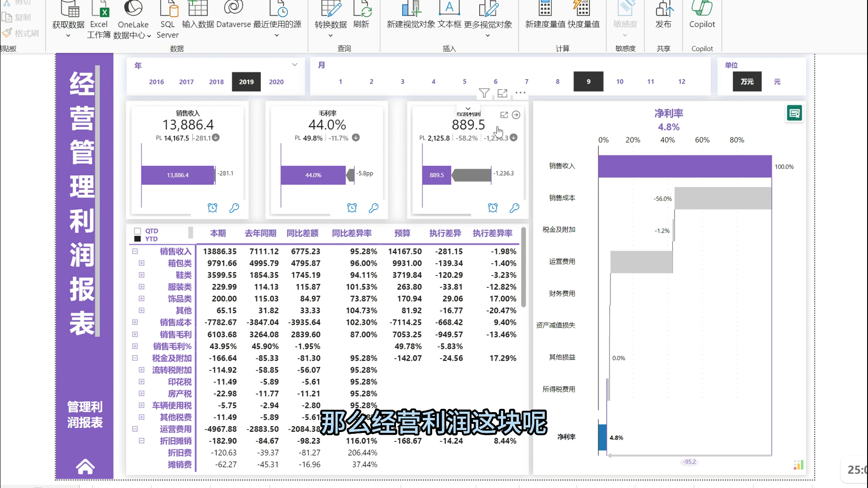The width and height of the screenshot is (868, 488).
Task: Uncheck the YTD checkbox
Action: coord(137,239)
